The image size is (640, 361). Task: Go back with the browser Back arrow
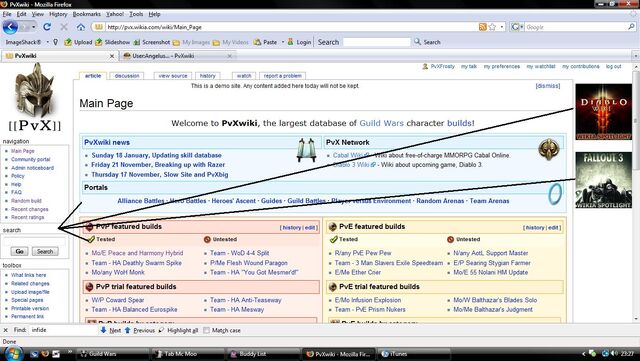click(x=10, y=27)
